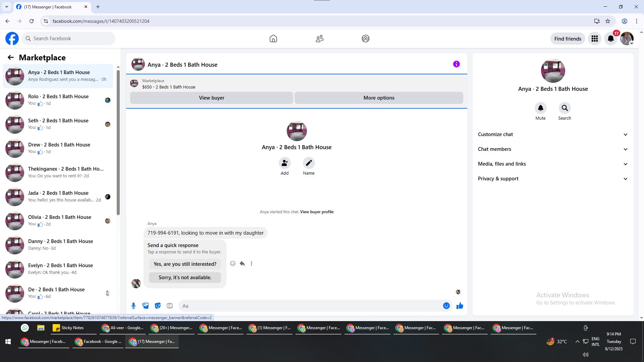Screen dimensions: 644x362
Task: React to Anya's message with emoji icon
Action: coord(233,263)
